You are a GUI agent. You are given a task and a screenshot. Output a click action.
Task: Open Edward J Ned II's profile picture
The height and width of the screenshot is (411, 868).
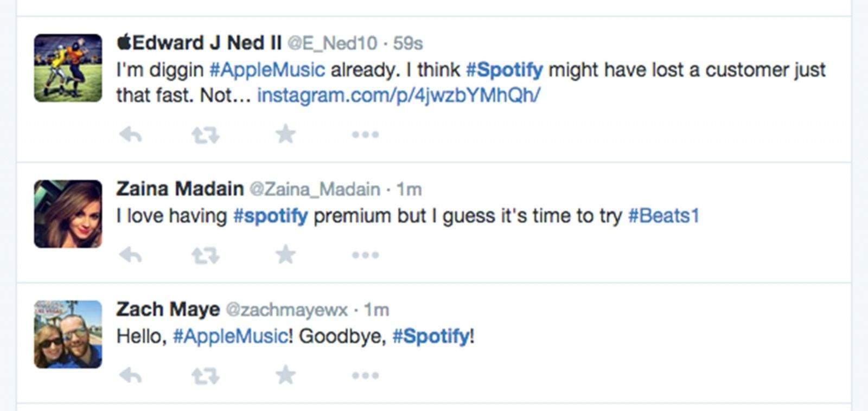click(68, 68)
